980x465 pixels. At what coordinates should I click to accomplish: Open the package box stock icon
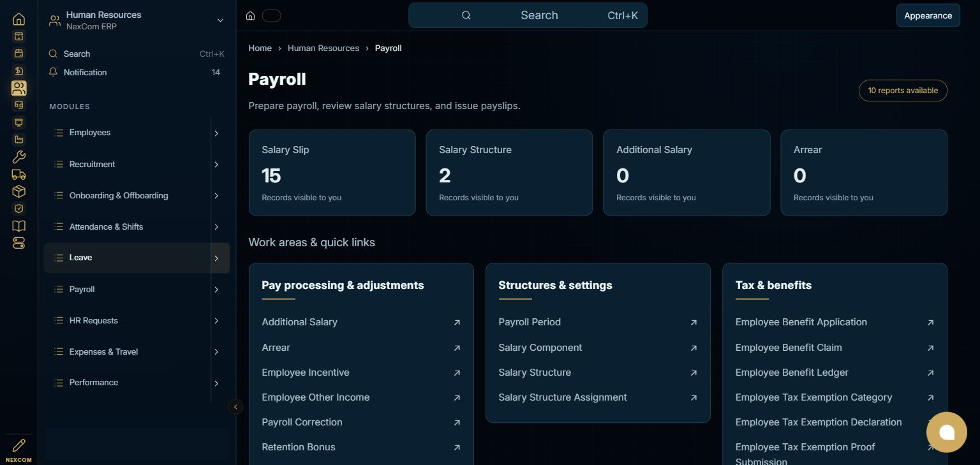click(x=19, y=191)
